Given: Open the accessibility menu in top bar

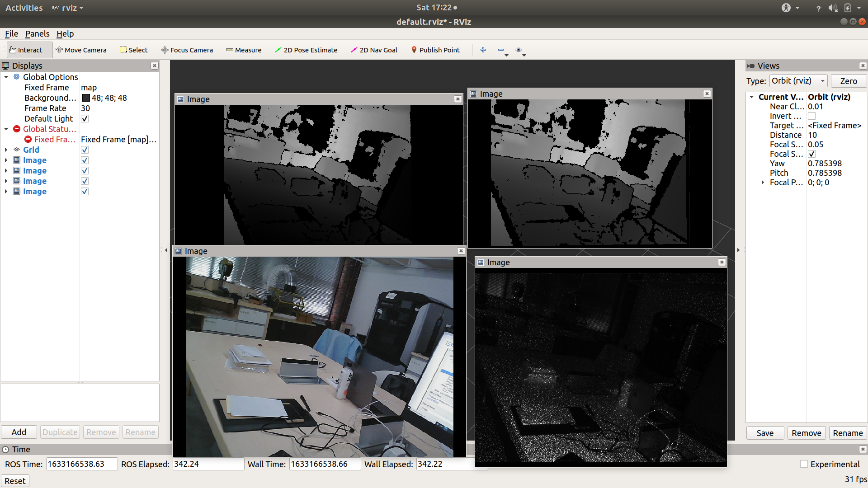Looking at the screenshot, I should click(790, 8).
